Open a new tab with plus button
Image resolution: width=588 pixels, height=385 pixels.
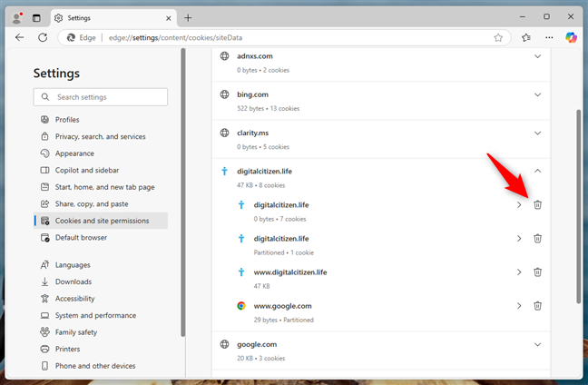click(188, 17)
